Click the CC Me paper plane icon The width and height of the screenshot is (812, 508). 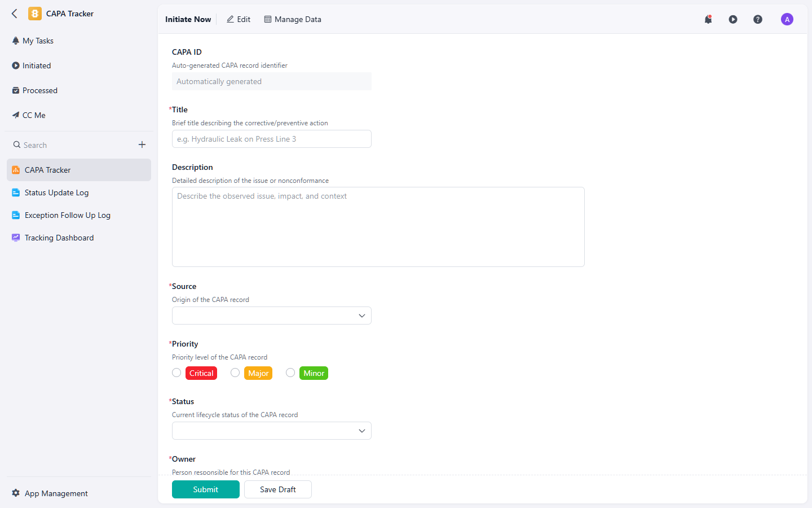click(16, 115)
